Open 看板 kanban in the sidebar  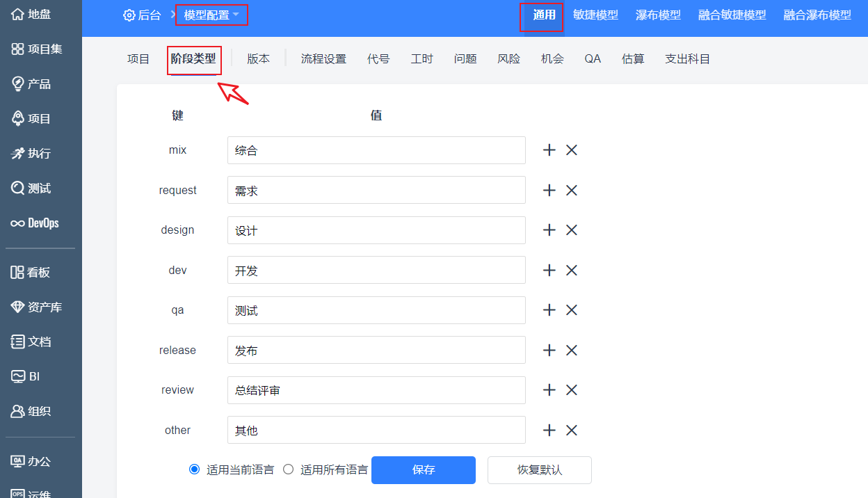(18, 273)
